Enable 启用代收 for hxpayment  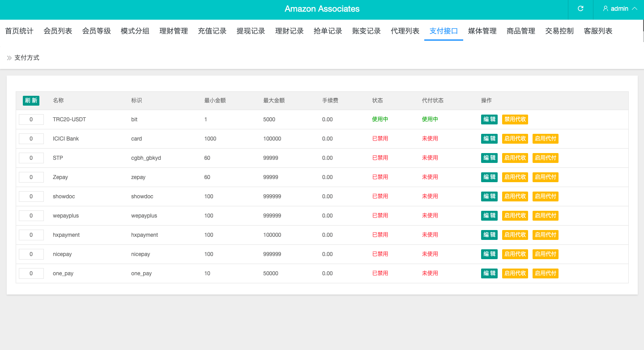(515, 235)
